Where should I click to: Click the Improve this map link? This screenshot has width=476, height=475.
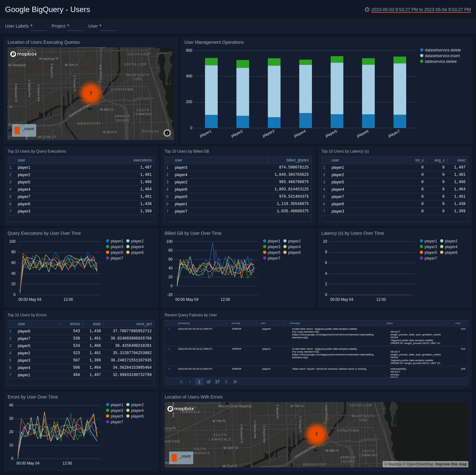451,464
